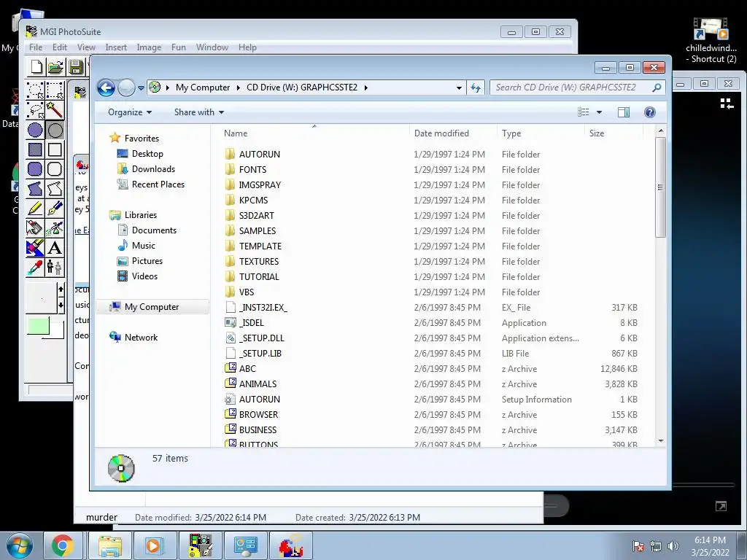Click the green foreground color swatch
Viewport: 747px width, 560px height.
click(38, 326)
